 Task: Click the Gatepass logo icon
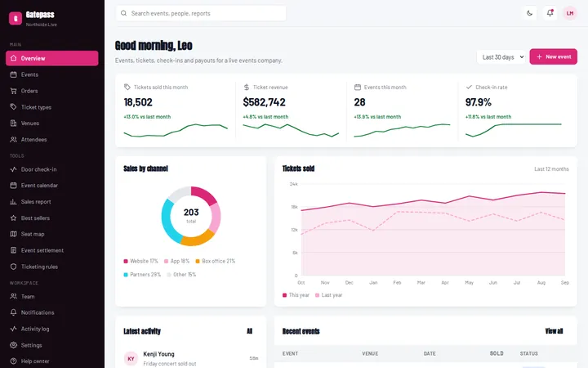[16, 18]
